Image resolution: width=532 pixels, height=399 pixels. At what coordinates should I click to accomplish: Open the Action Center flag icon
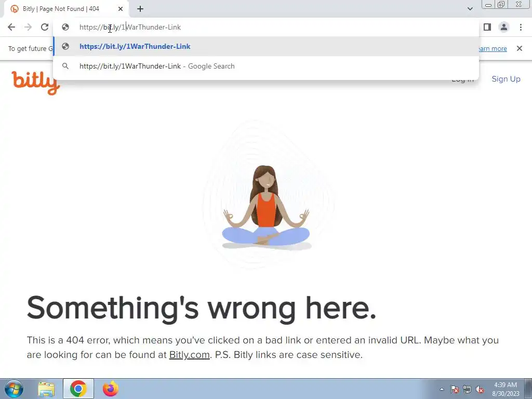[455, 389]
